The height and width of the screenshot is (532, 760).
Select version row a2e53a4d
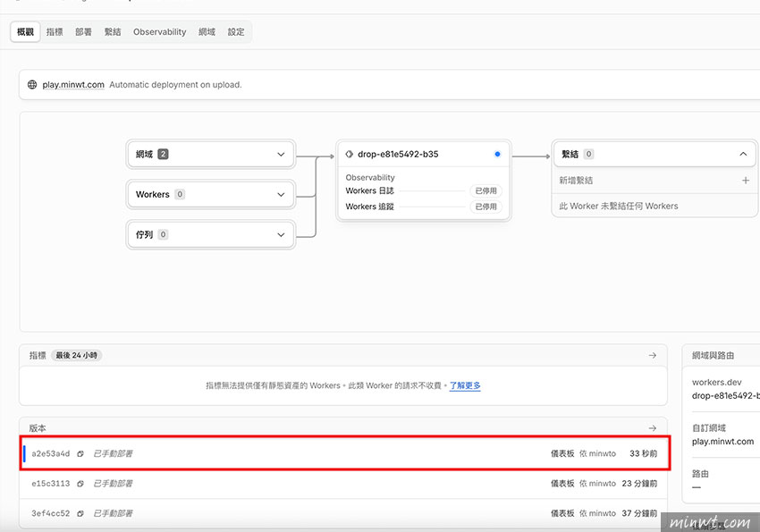point(345,453)
